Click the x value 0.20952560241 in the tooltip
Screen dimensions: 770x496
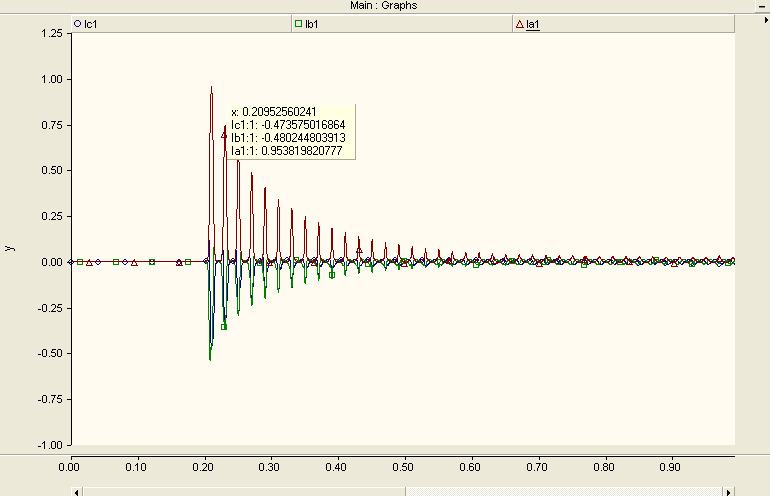click(x=279, y=112)
